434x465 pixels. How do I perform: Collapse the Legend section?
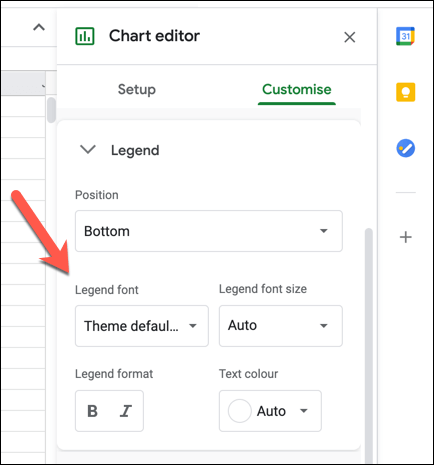pos(88,150)
